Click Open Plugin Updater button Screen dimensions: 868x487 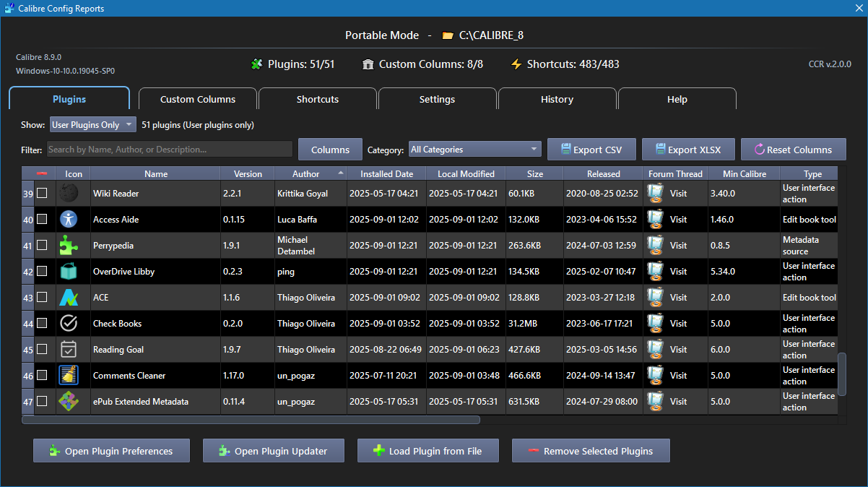tap(274, 451)
